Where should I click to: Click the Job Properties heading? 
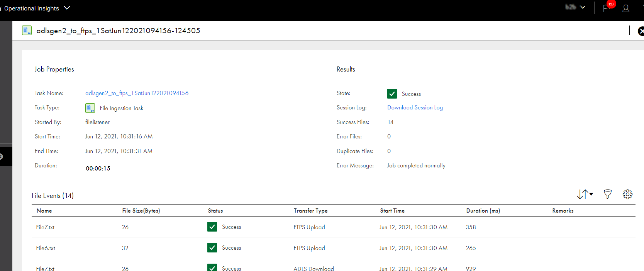(54, 69)
